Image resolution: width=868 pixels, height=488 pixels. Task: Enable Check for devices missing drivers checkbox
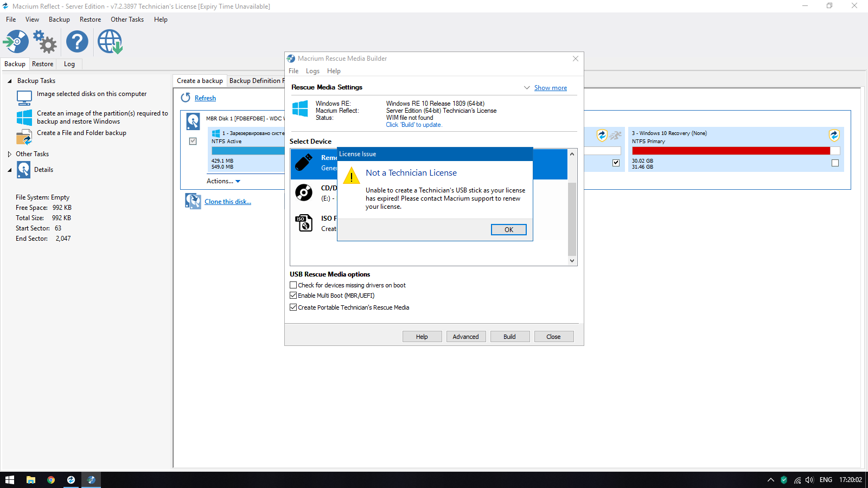pos(293,285)
